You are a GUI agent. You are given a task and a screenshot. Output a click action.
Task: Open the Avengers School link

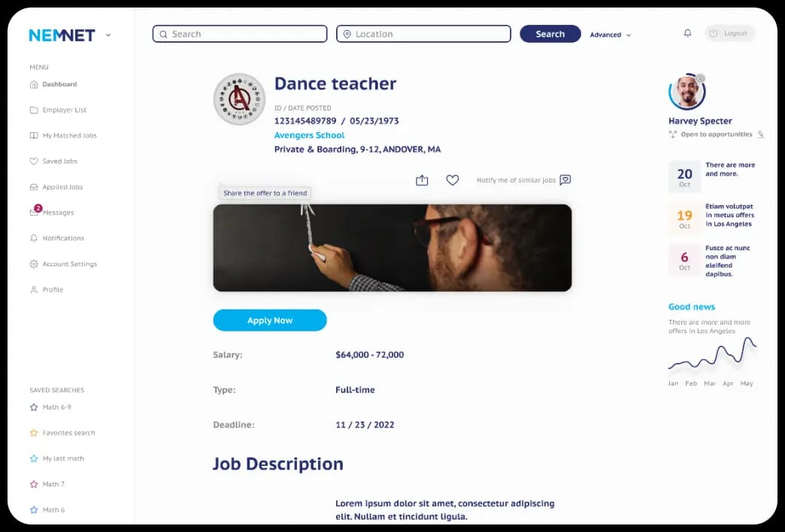coord(309,135)
